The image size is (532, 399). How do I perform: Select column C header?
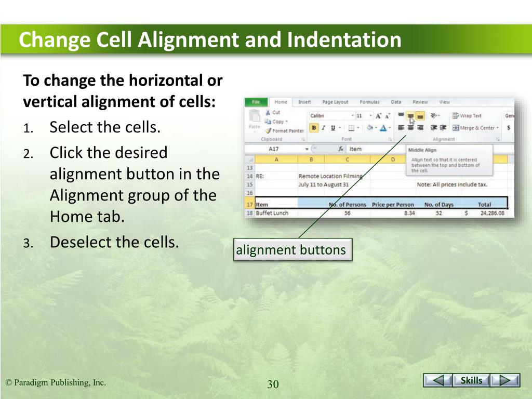click(x=347, y=159)
